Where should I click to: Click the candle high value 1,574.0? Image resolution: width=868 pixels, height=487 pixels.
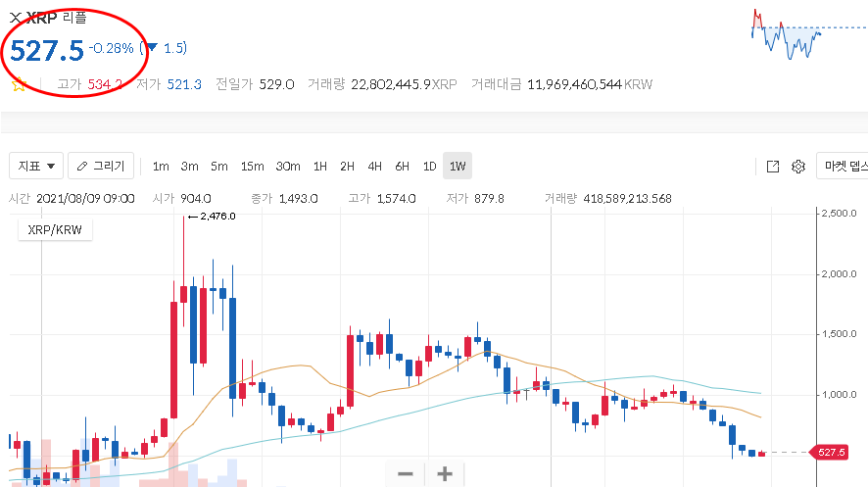pos(397,199)
